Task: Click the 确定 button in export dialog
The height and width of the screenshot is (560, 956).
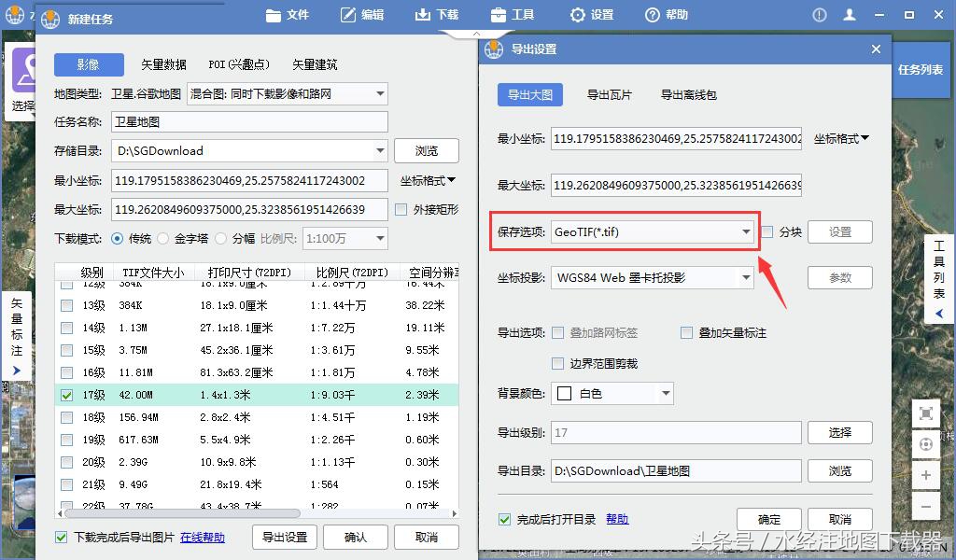Action: tap(768, 519)
